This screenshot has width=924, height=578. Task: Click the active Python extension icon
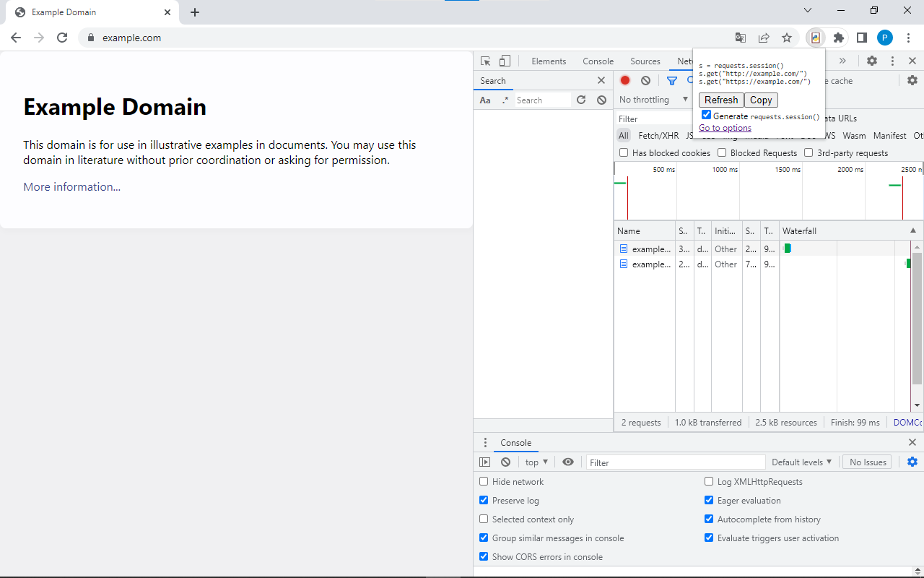pyautogui.click(x=815, y=38)
